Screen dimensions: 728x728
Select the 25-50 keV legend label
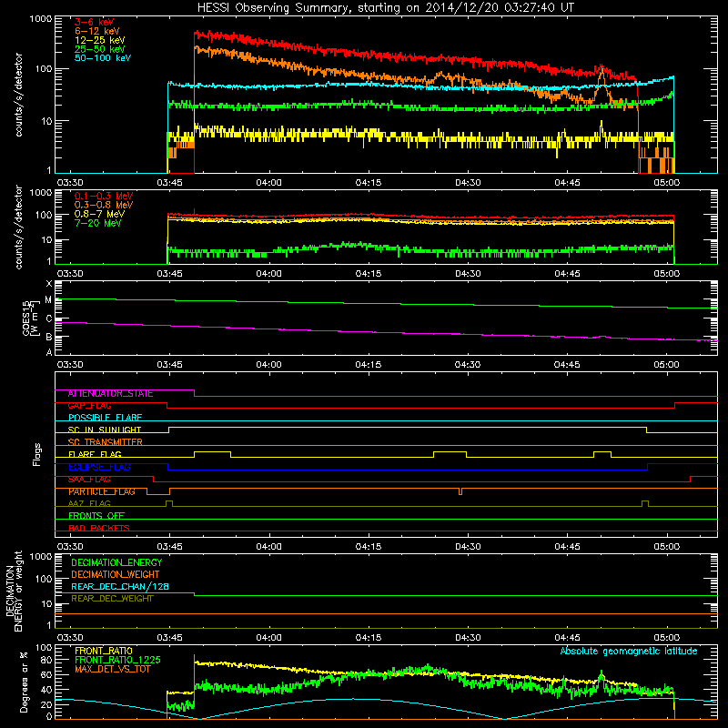100,49
